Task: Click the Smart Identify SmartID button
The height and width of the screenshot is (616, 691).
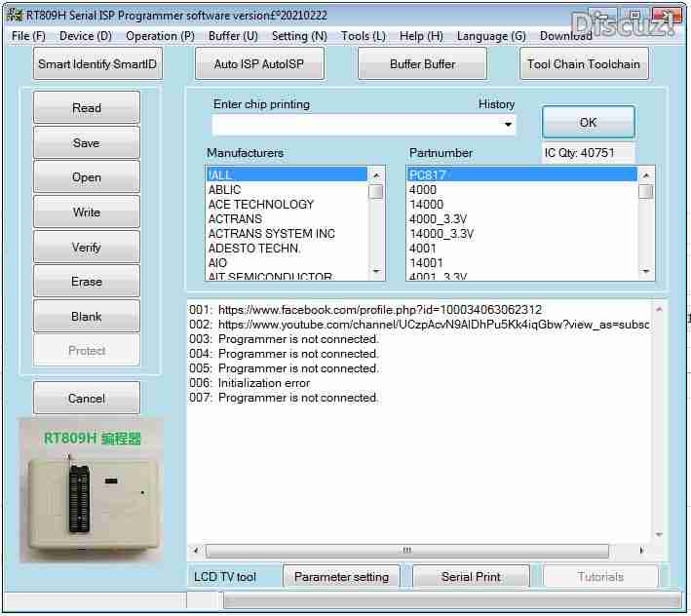Action: coord(97,64)
